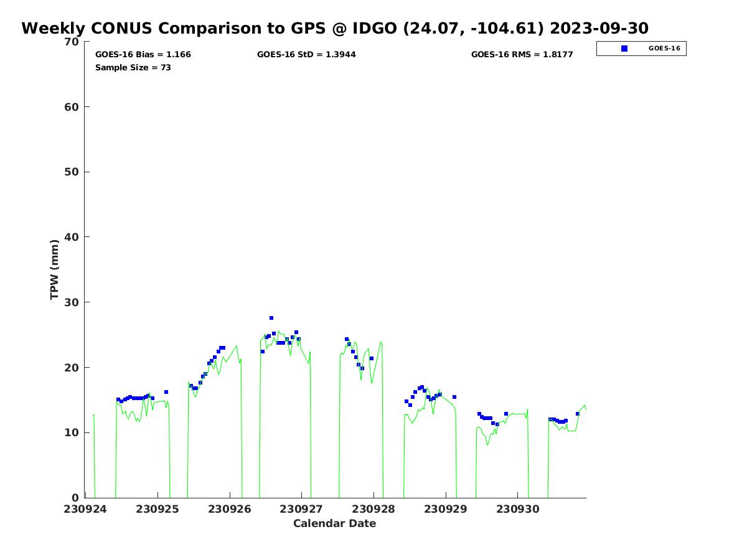Select the 230928 x-axis tick label
The width and height of the screenshot is (747, 560).
click(x=374, y=509)
